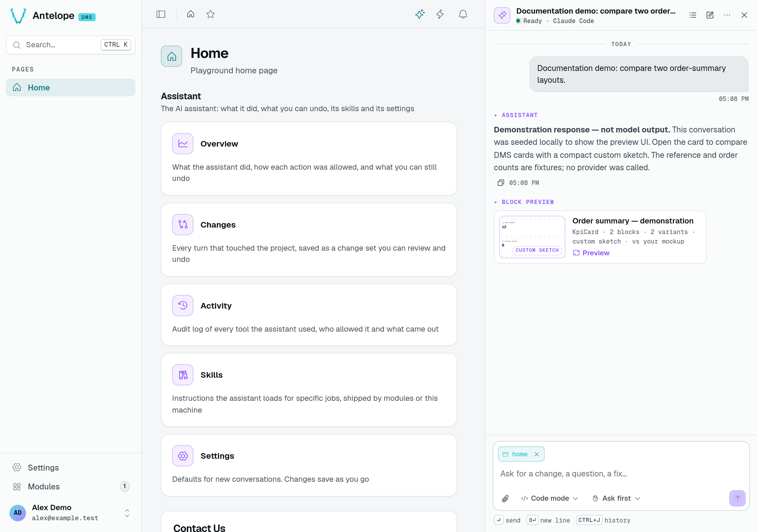
Task: Expand the Ask first permission dropdown
Action: pyautogui.click(x=616, y=498)
